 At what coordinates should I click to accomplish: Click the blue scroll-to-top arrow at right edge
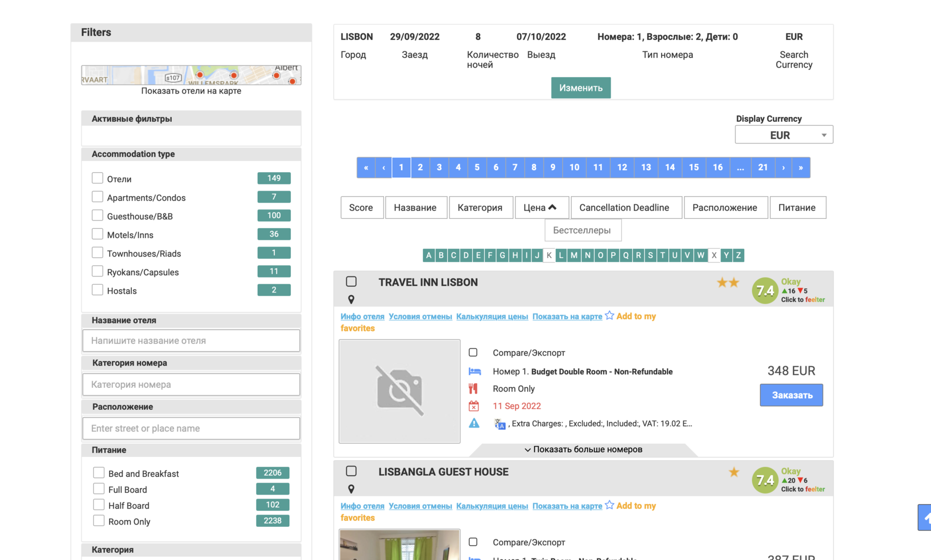point(924,517)
